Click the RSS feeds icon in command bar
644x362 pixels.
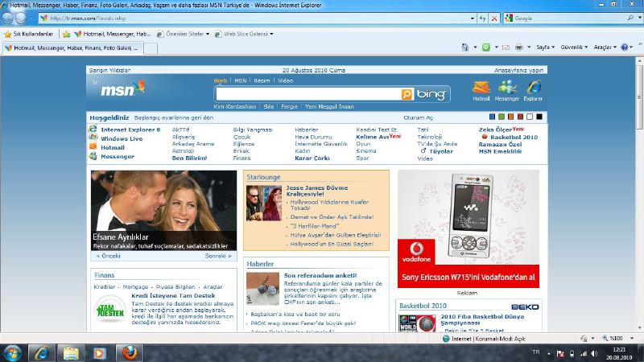pos(486,47)
